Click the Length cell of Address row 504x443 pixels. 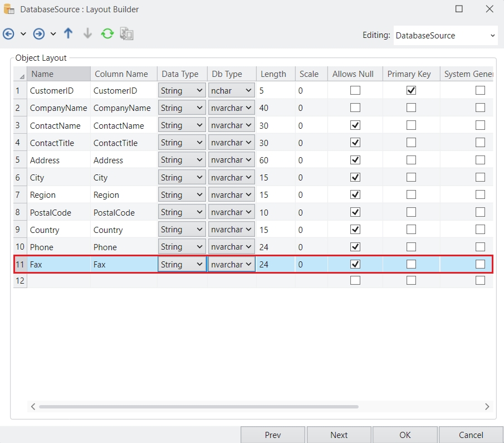[x=275, y=160]
